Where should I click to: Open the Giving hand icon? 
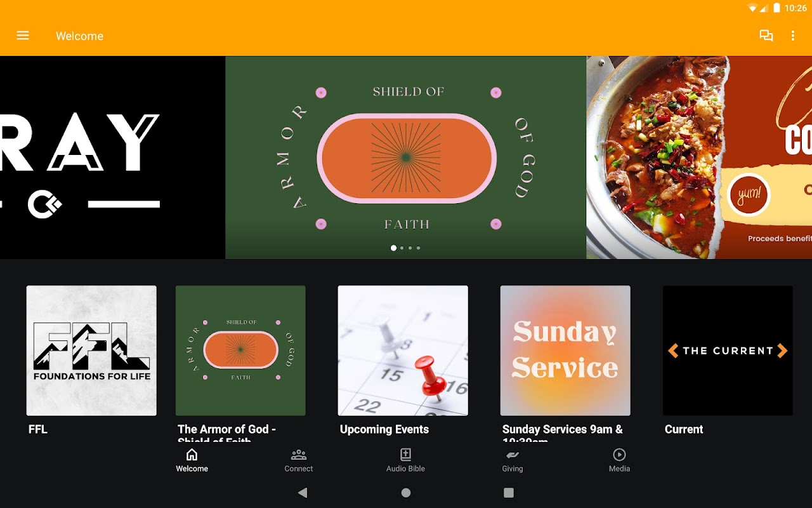pos(513,455)
